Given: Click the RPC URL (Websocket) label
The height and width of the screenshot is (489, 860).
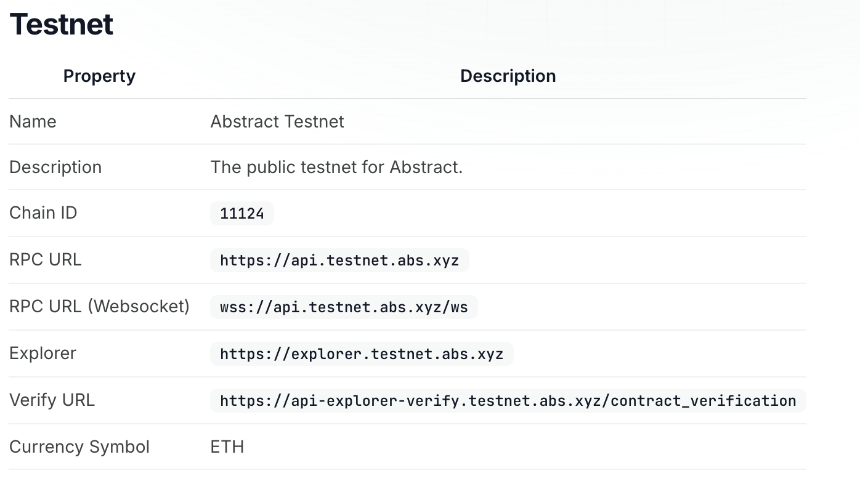Looking at the screenshot, I should pyautogui.click(x=99, y=306).
